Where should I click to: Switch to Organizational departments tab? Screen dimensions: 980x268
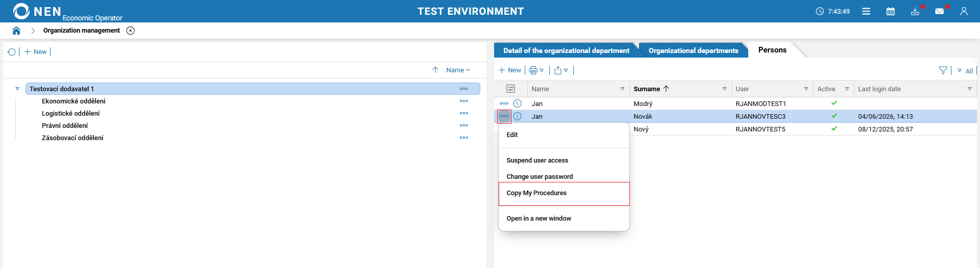(693, 50)
